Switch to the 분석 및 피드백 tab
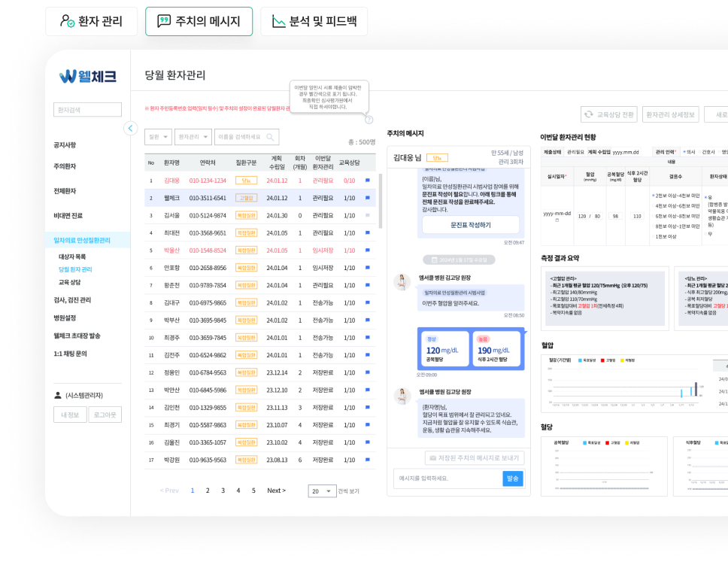The height and width of the screenshot is (565, 728). point(314,22)
